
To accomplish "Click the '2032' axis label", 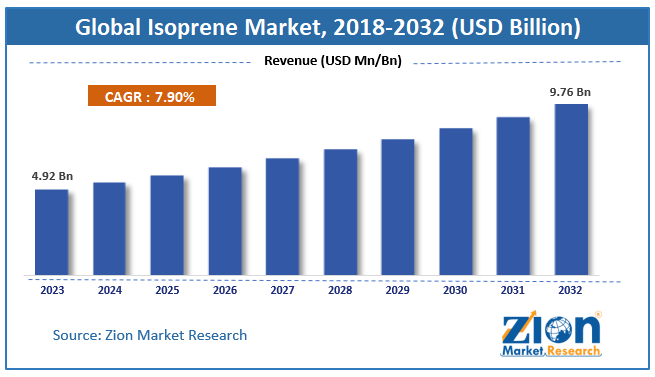I will click(570, 290).
